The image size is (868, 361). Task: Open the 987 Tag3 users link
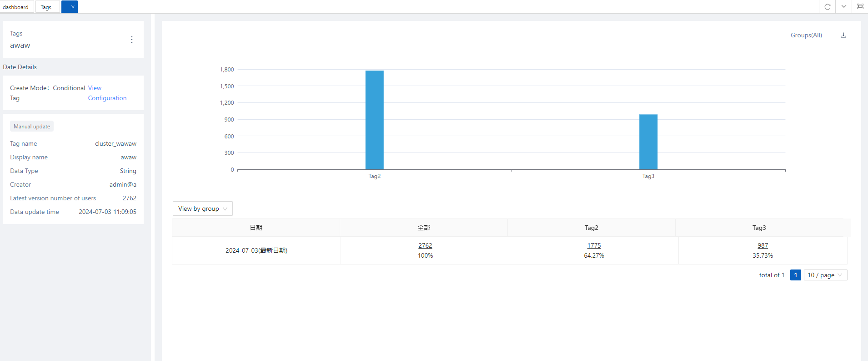coord(763,245)
